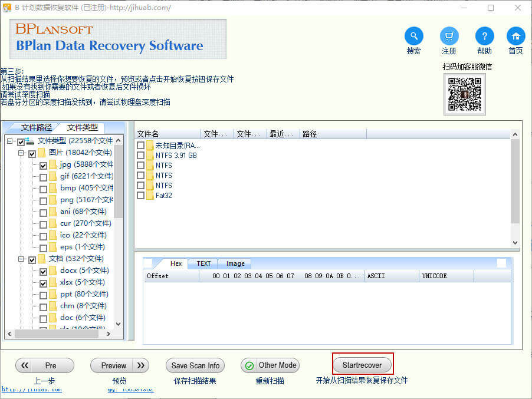Click the file type tree horizontal scrollbar

59,334
